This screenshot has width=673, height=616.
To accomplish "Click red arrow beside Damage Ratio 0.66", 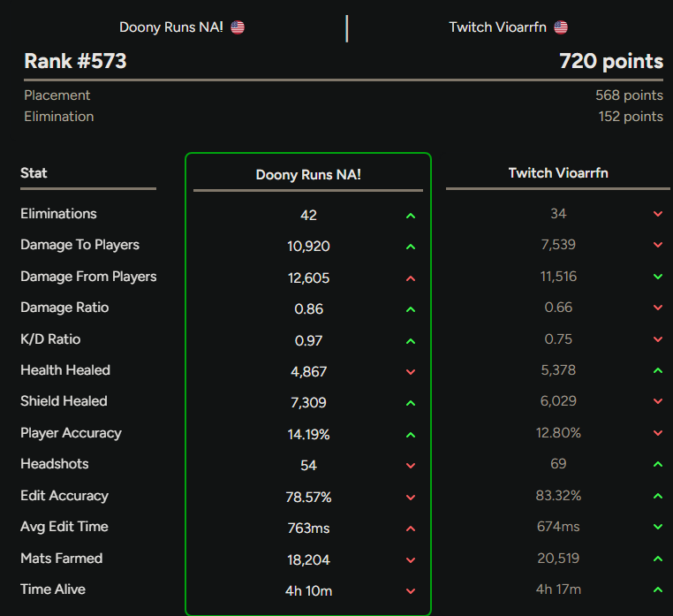I will tap(658, 308).
